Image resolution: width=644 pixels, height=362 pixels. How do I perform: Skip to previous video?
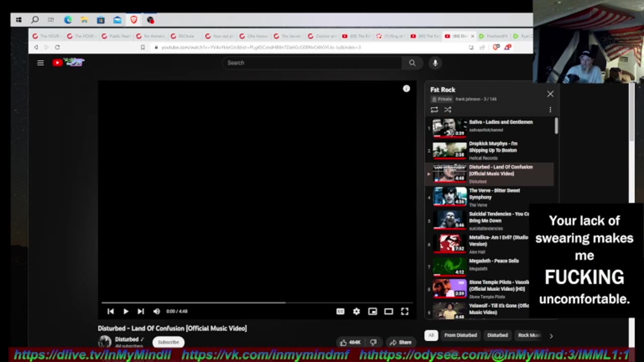pyautogui.click(x=111, y=311)
